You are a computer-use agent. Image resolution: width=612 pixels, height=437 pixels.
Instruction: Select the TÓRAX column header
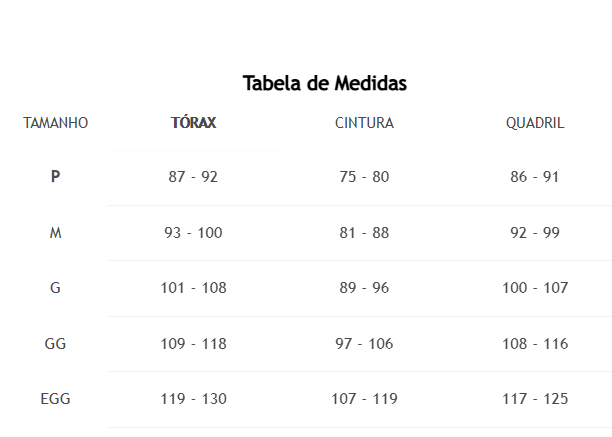pos(193,123)
